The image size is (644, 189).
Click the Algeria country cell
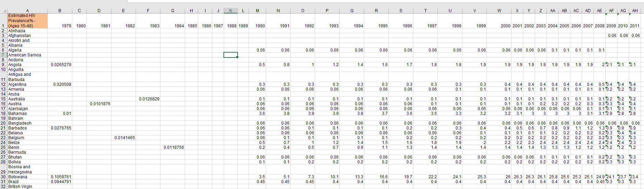point(28,50)
